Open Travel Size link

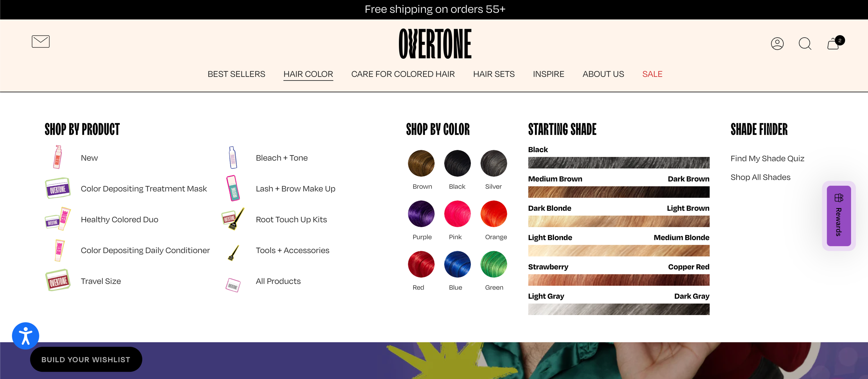pyautogui.click(x=101, y=281)
